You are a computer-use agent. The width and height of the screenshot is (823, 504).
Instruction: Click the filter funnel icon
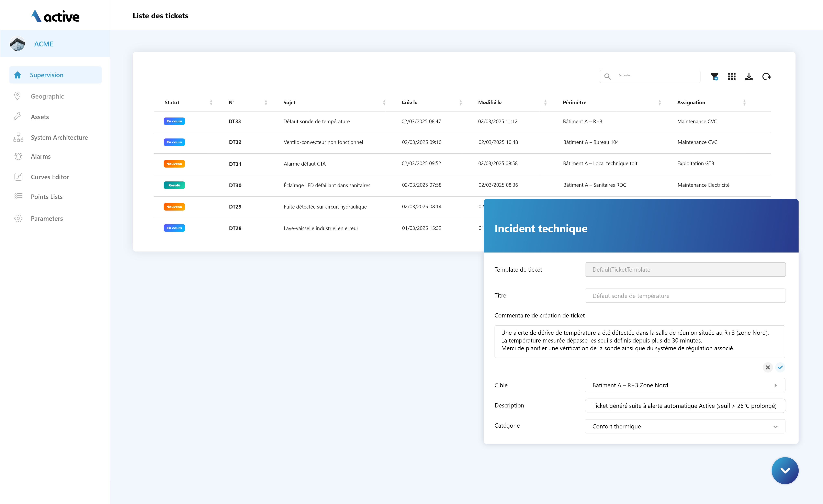[x=714, y=77]
